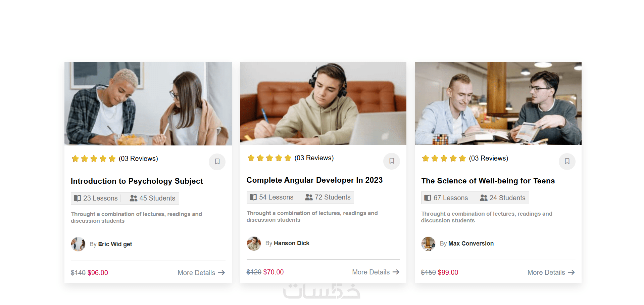Screen dimensions: 644x305
Task: Open More Details for the Well-being for Teens course
Action: pos(551,272)
